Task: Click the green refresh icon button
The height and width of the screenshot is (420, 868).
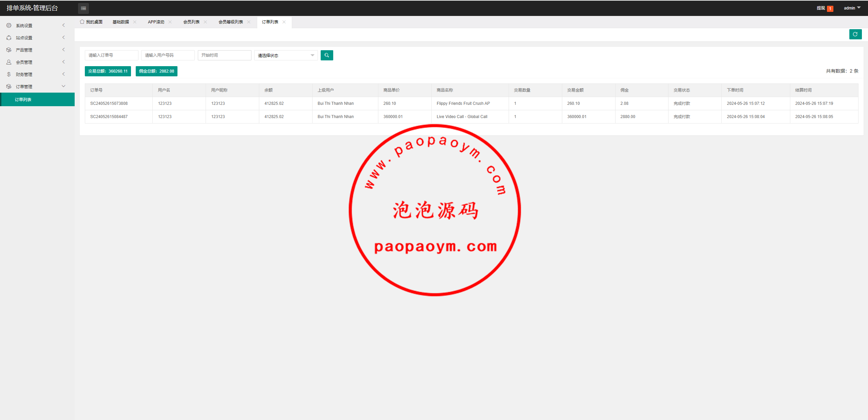Action: coord(855,34)
